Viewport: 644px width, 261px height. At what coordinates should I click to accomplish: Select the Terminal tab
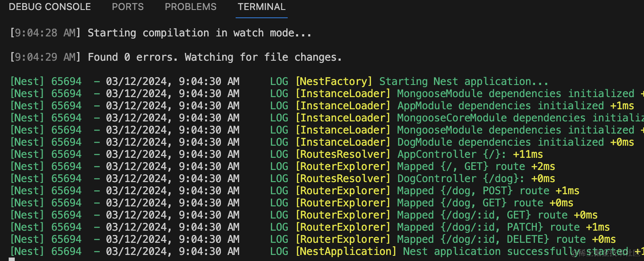[262, 7]
